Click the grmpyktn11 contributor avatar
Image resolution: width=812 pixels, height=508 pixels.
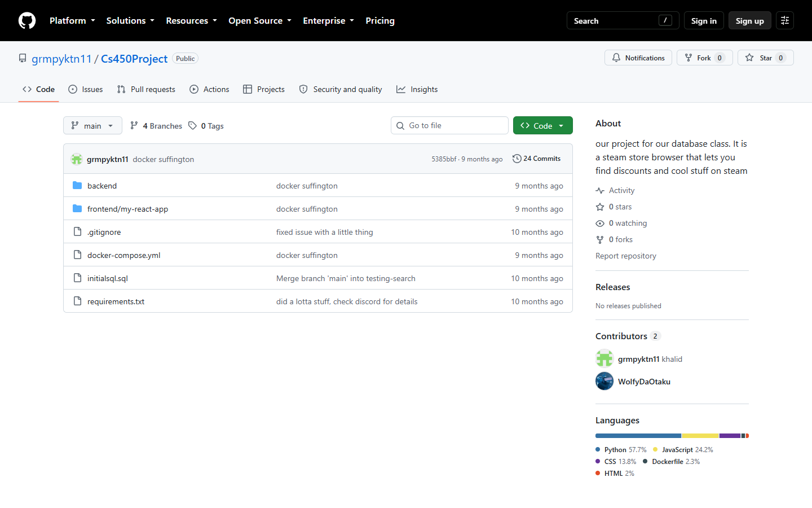(604, 358)
